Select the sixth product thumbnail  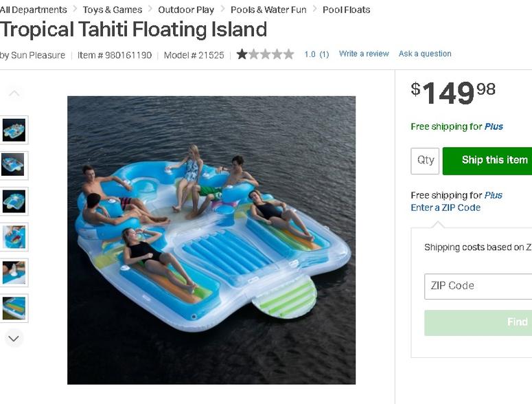point(14,308)
